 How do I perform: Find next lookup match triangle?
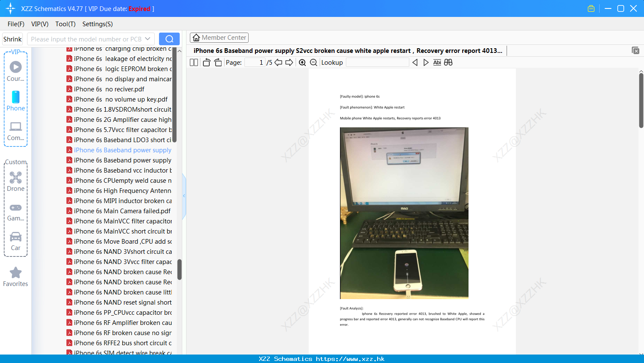pyautogui.click(x=426, y=63)
